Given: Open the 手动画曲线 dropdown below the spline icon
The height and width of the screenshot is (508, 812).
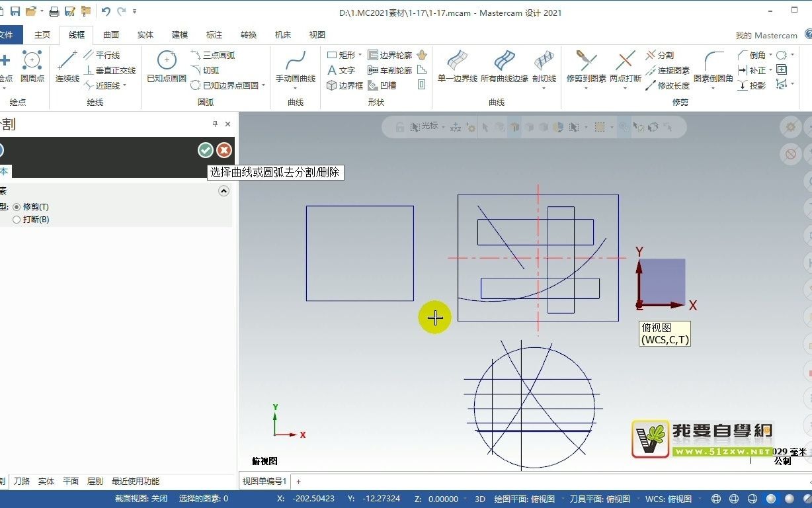Looking at the screenshot, I should point(296,87).
